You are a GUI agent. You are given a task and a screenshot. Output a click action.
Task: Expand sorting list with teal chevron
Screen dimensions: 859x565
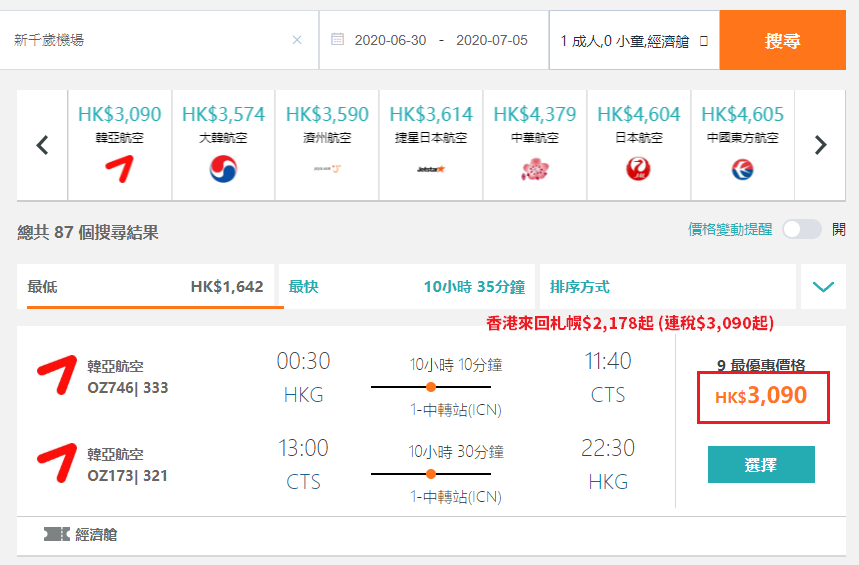(823, 287)
